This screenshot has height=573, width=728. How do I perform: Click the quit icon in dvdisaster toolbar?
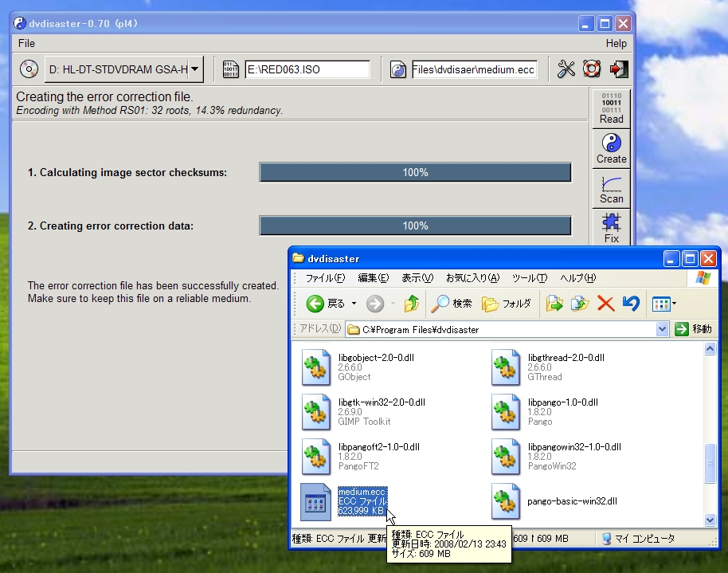[x=618, y=69]
